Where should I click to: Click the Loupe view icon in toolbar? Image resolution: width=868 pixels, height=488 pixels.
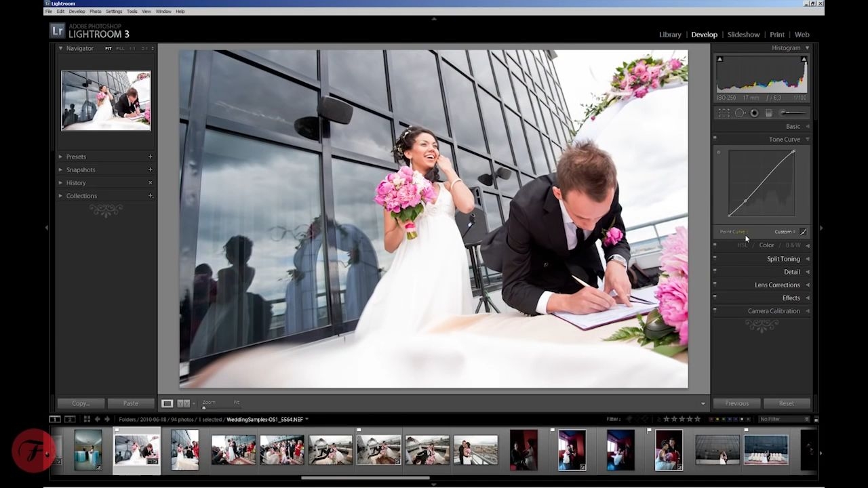[167, 403]
